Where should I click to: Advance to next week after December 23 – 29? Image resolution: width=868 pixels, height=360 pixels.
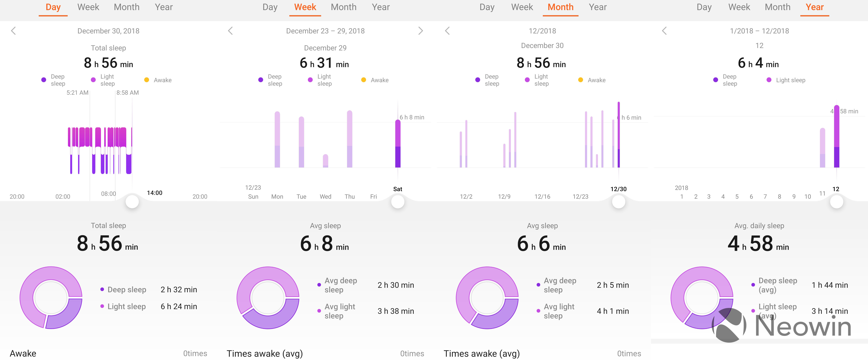421,31
